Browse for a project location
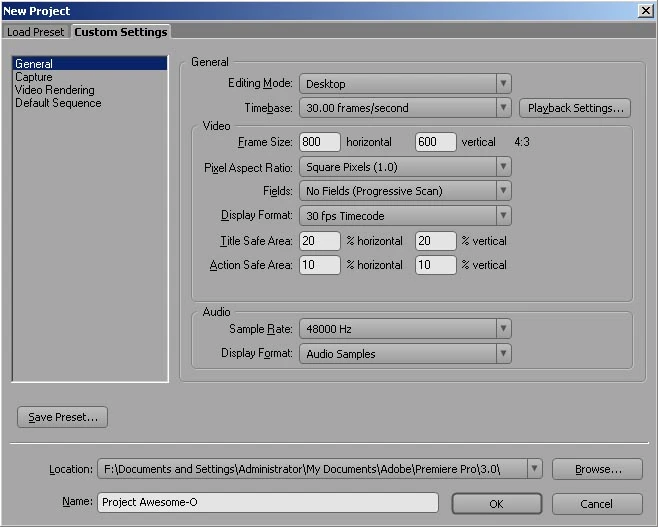 click(x=596, y=469)
